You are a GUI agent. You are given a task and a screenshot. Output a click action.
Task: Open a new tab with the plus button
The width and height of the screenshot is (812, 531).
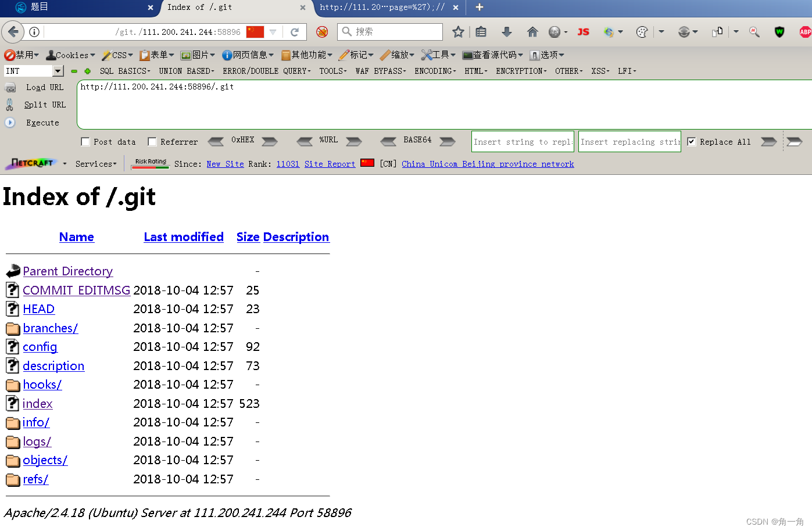(x=480, y=8)
